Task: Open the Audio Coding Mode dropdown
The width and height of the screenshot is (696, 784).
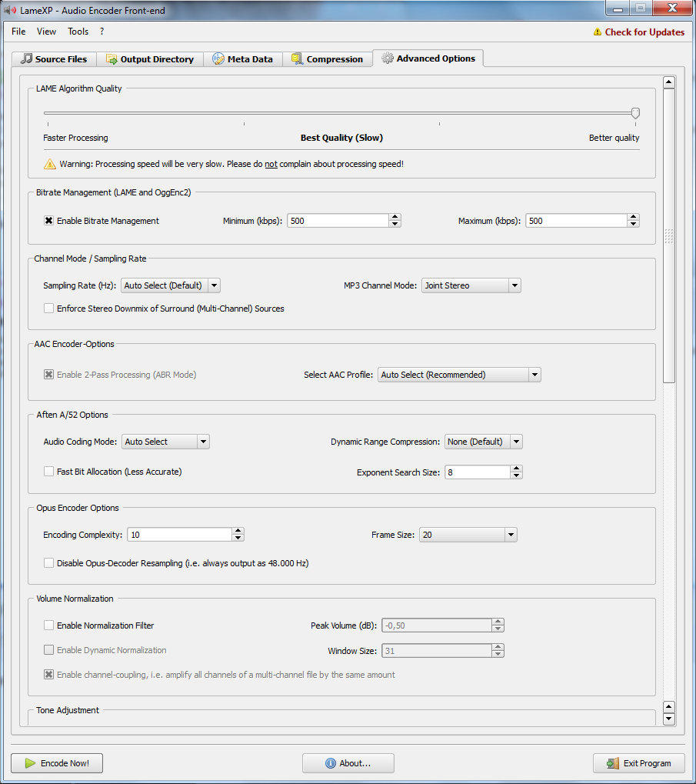Action: click(x=165, y=442)
